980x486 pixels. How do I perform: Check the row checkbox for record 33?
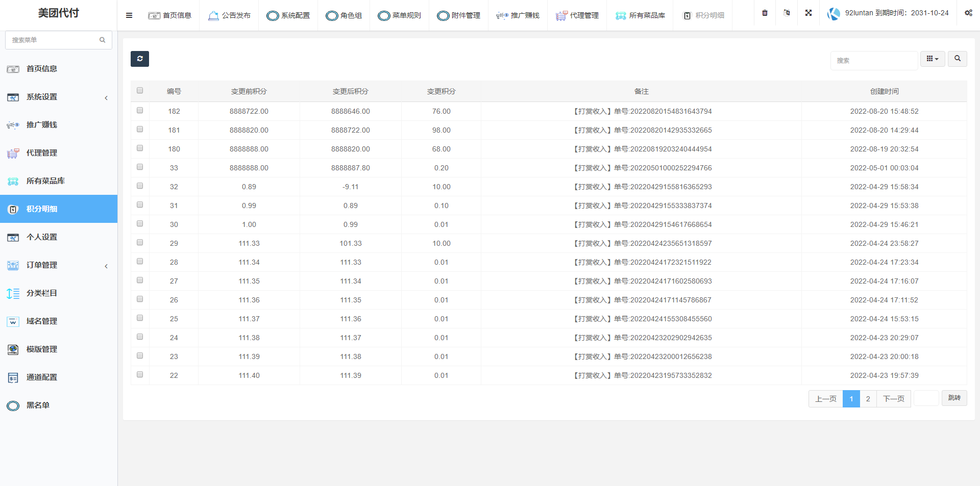tap(140, 167)
